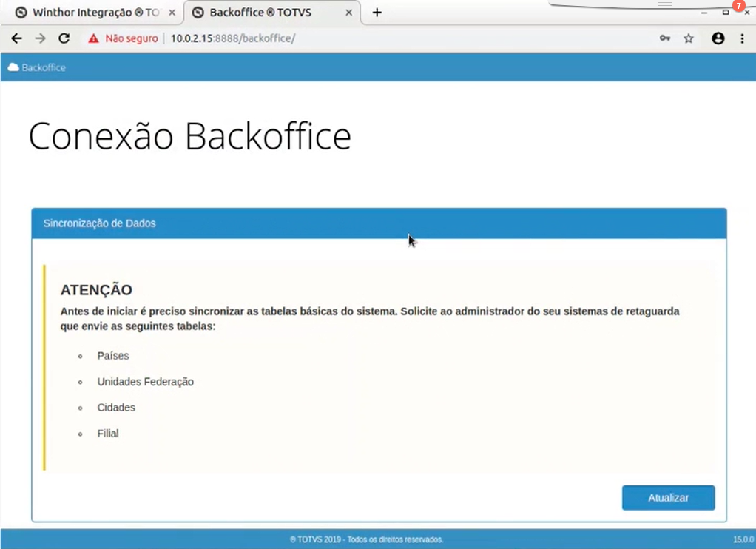The image size is (756, 549).
Task: Click the 'Não seguro' warning triangle icon
Action: click(93, 38)
